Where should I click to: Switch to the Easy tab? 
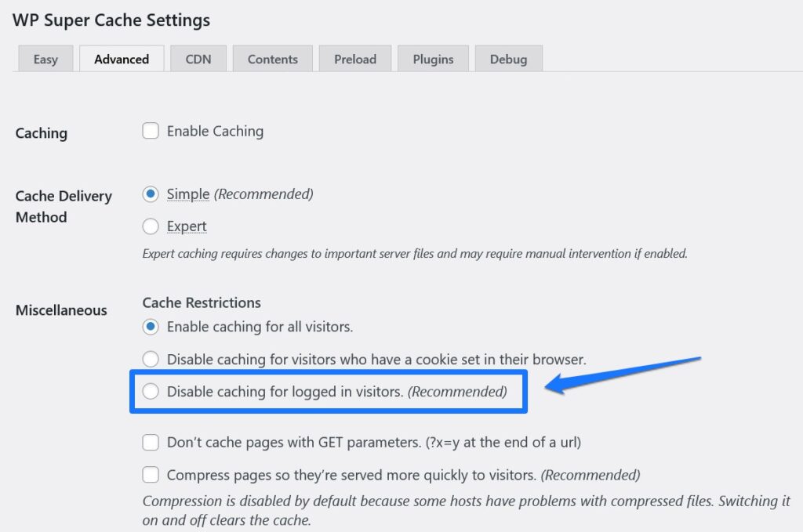coord(45,59)
